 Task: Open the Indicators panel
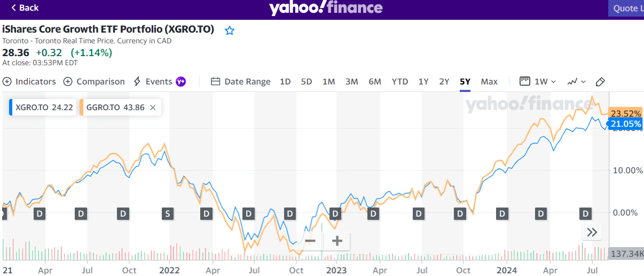point(29,81)
